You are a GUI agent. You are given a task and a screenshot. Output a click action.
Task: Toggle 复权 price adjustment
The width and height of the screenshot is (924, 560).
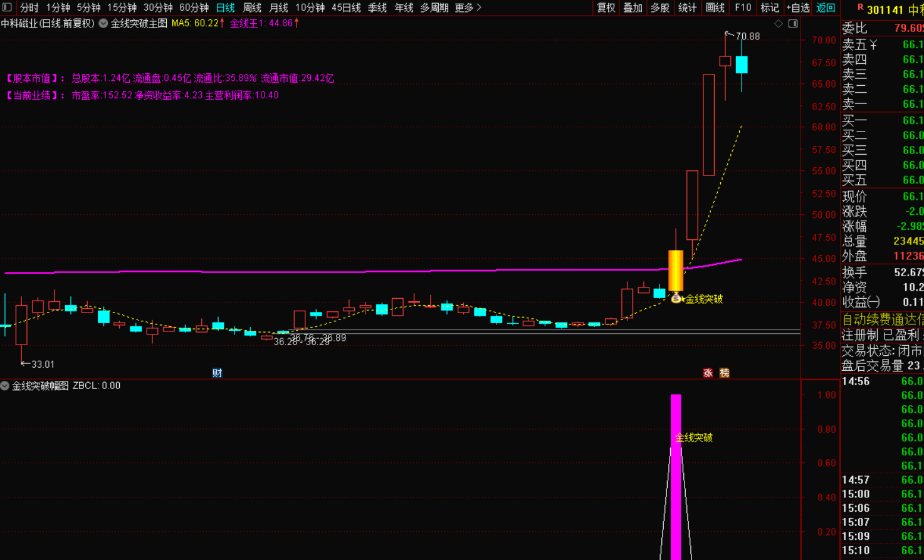tap(606, 8)
